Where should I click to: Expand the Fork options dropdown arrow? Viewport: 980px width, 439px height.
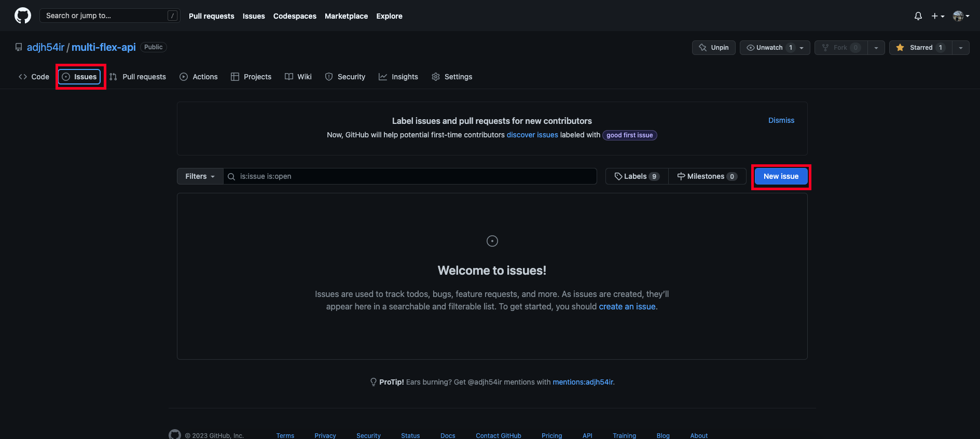(x=876, y=48)
